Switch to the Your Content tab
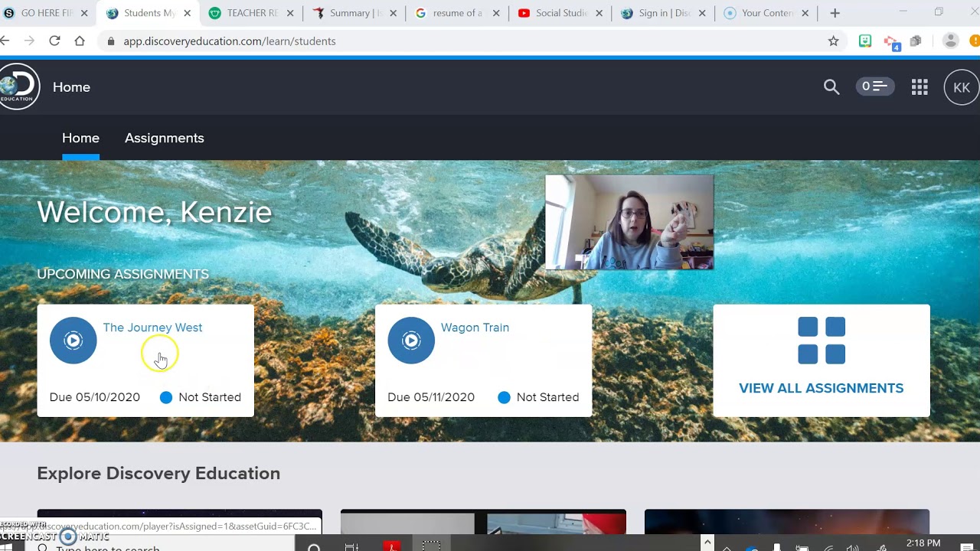Viewport: 980px width, 551px height. [766, 13]
